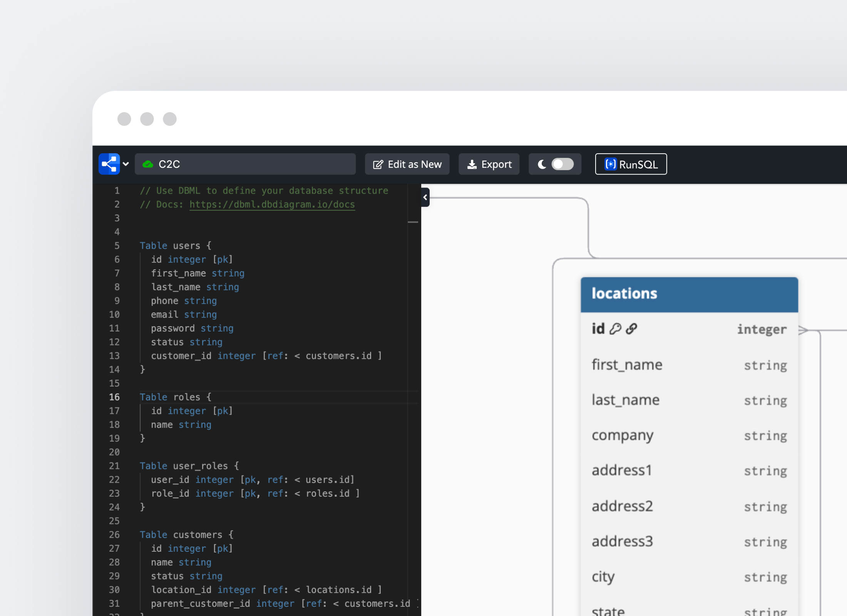Click the dbdiagram share logo icon
This screenshot has width=847, height=616.
point(109,164)
